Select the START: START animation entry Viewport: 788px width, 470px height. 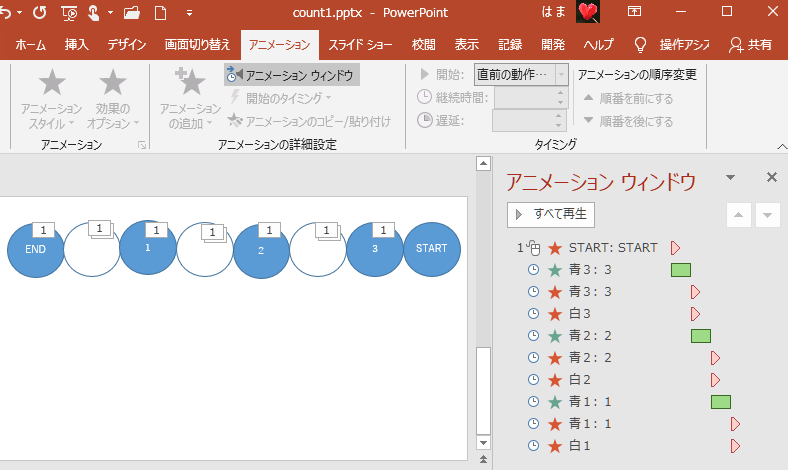point(612,247)
